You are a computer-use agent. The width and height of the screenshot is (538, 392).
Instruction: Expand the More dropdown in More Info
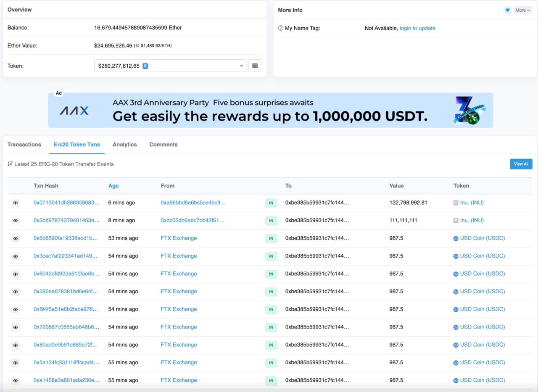pyautogui.click(x=523, y=10)
